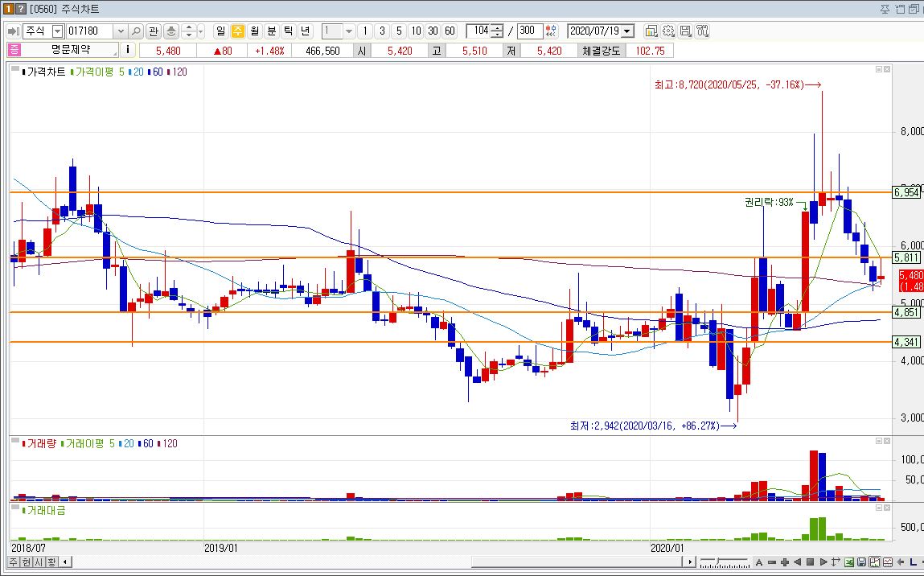
Task: Click the crosshair measure icon at bottom
Action: coord(836,562)
